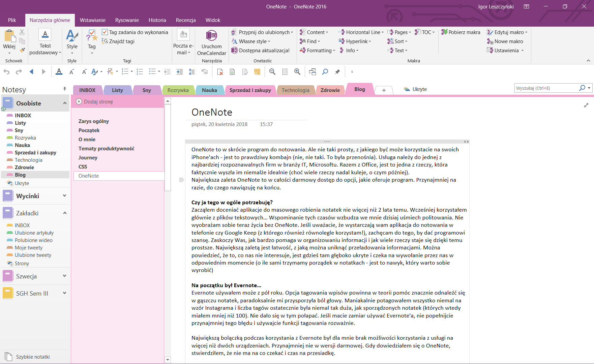The width and height of the screenshot is (594, 364).
Task: Select the yellow highlighted page color icon
Action: (x=257, y=71)
